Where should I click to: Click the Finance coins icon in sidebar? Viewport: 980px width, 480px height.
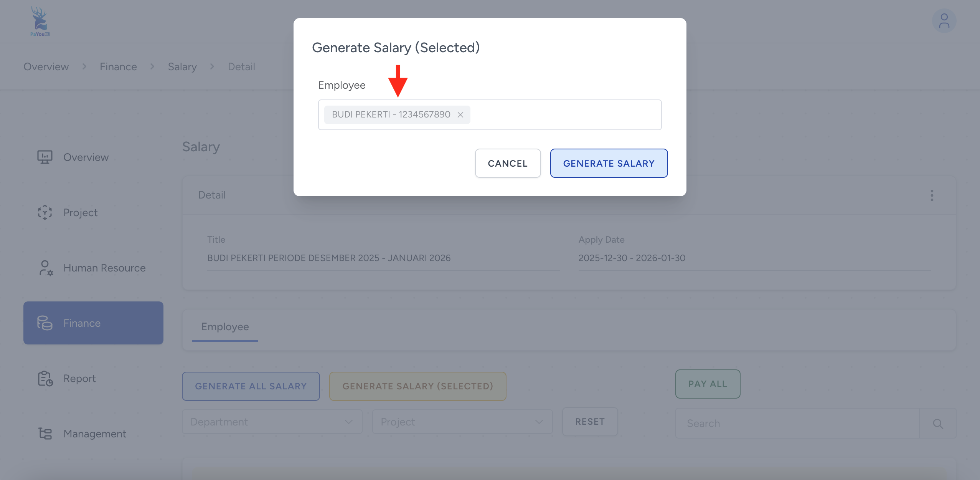[45, 323]
